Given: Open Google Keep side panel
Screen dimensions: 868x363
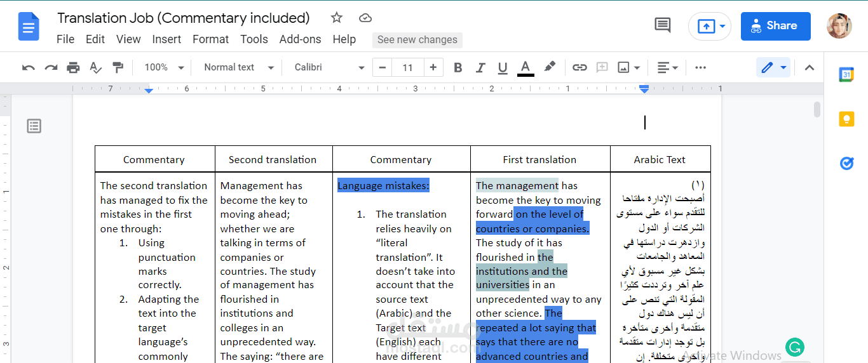Looking at the screenshot, I should [x=846, y=119].
